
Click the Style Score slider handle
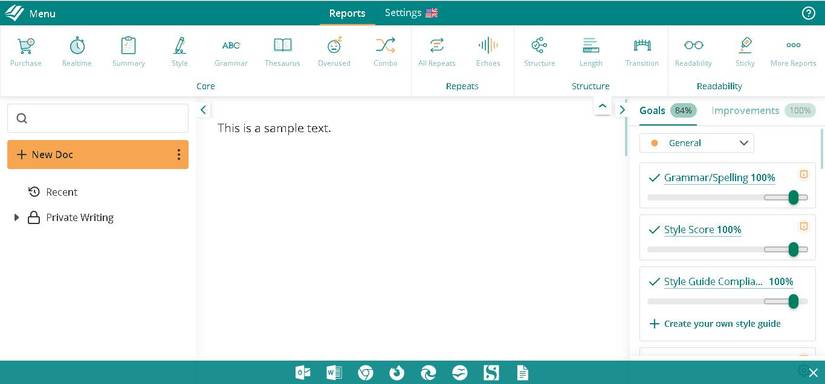pyautogui.click(x=793, y=249)
